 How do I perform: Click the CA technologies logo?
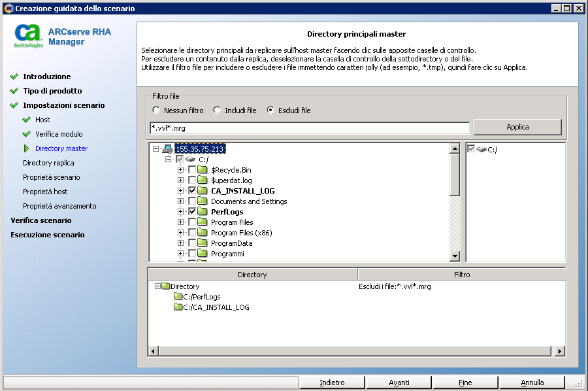pos(29,36)
